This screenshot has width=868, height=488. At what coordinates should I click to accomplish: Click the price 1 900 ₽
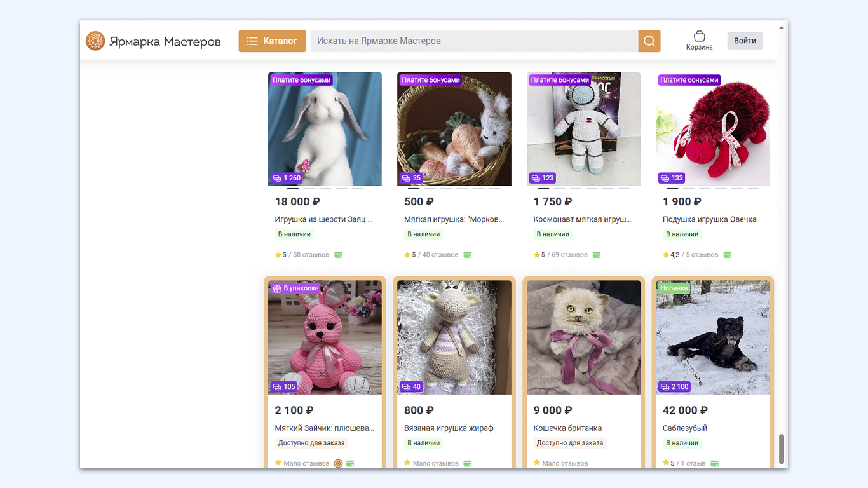pos(682,201)
